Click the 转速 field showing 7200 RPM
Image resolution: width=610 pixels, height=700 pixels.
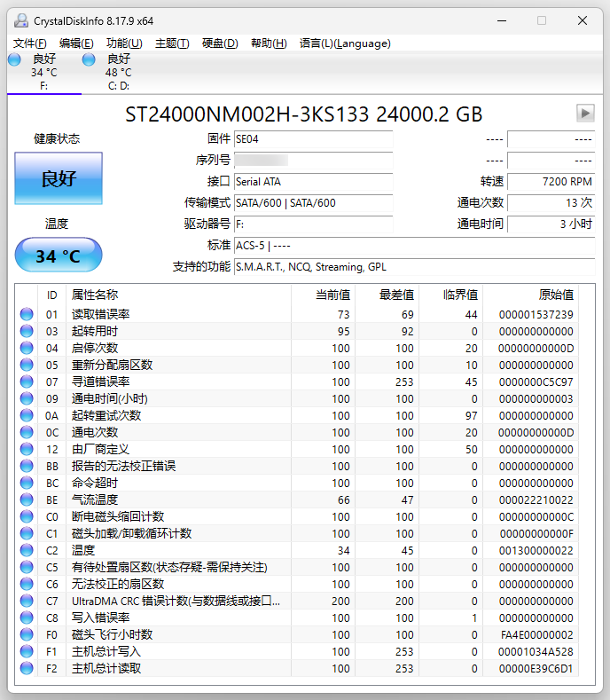point(551,182)
